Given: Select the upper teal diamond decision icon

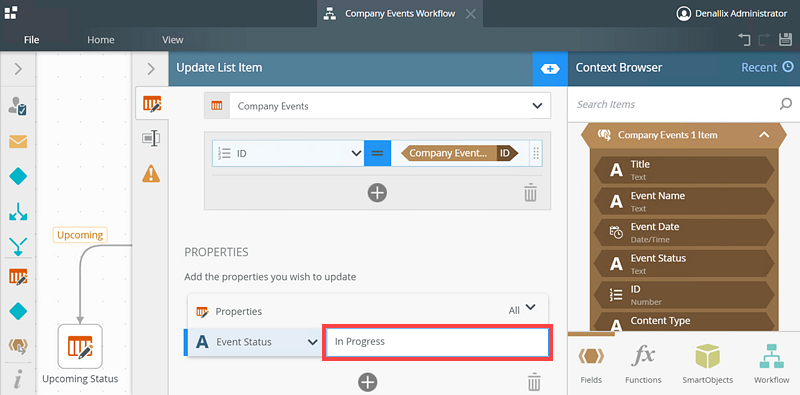Looking at the screenshot, I should point(18,177).
